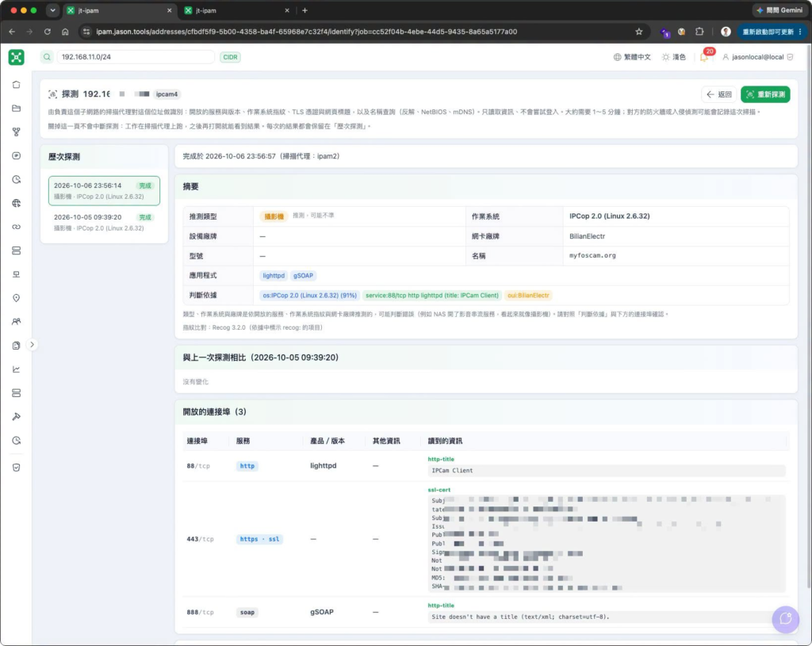Click the https · ssl service badge

pos(259,539)
